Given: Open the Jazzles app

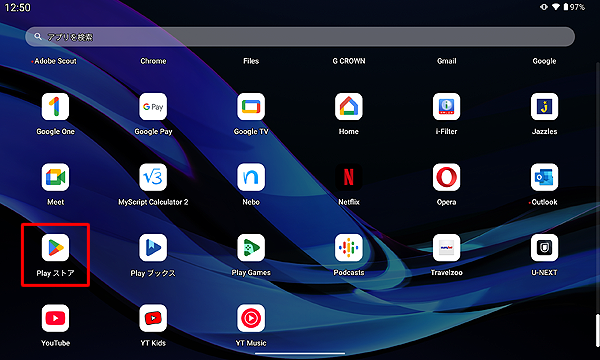Looking at the screenshot, I should click(545, 107).
